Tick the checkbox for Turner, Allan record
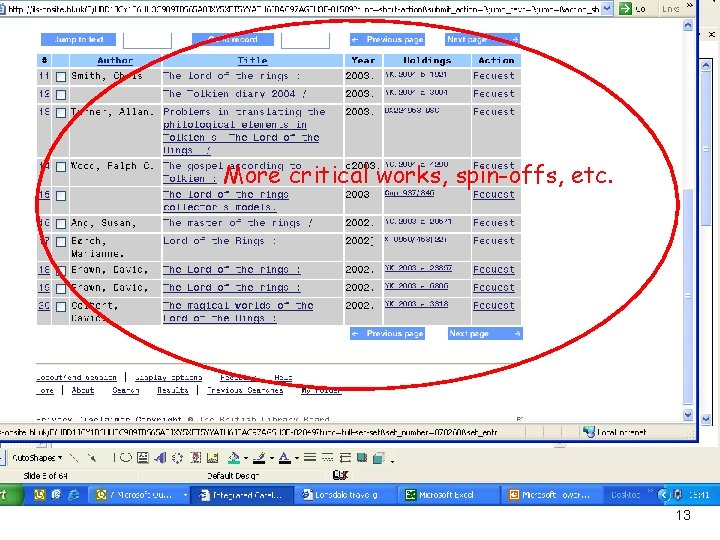Viewport: 720px width, 540px height. 61,113
